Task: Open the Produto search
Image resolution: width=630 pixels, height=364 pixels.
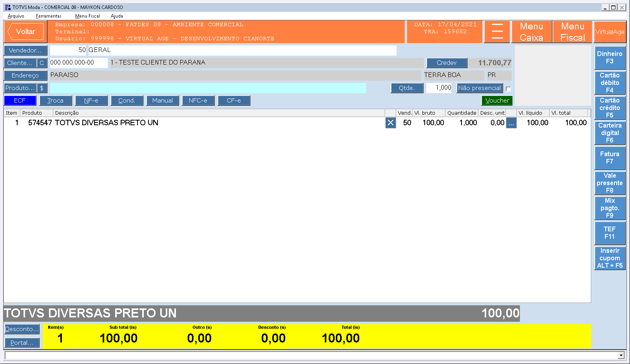Action: click(x=20, y=88)
